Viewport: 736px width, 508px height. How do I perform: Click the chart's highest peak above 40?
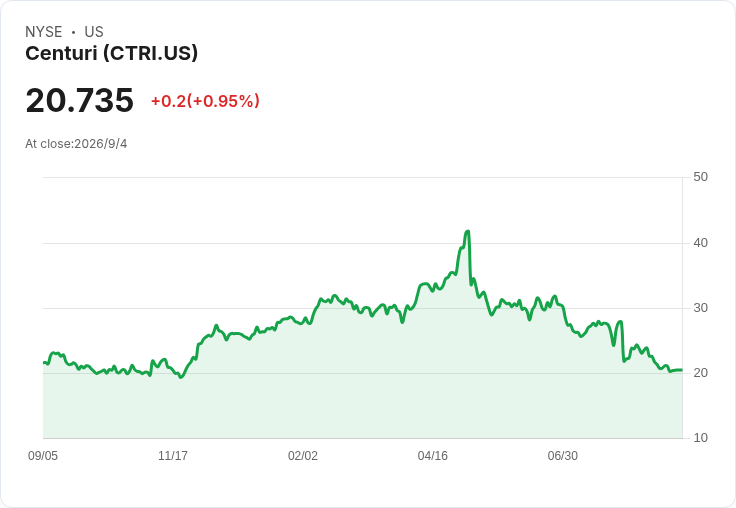tap(468, 231)
